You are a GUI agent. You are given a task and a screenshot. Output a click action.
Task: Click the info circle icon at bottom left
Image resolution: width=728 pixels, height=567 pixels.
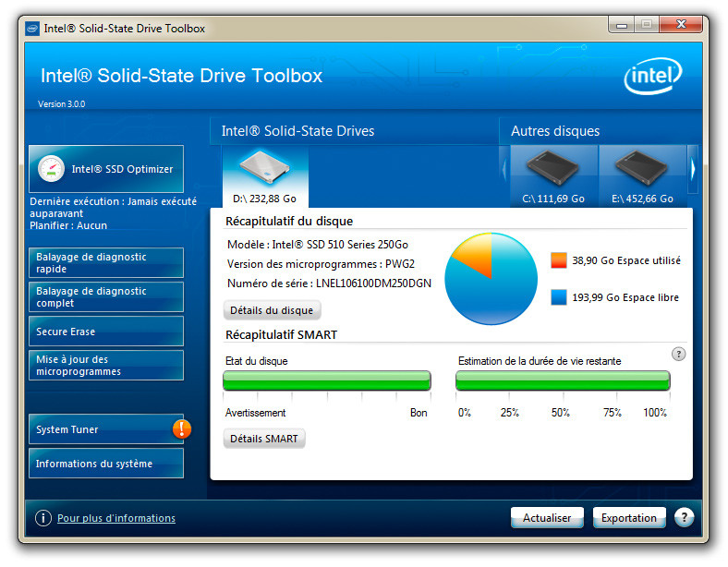(43, 518)
